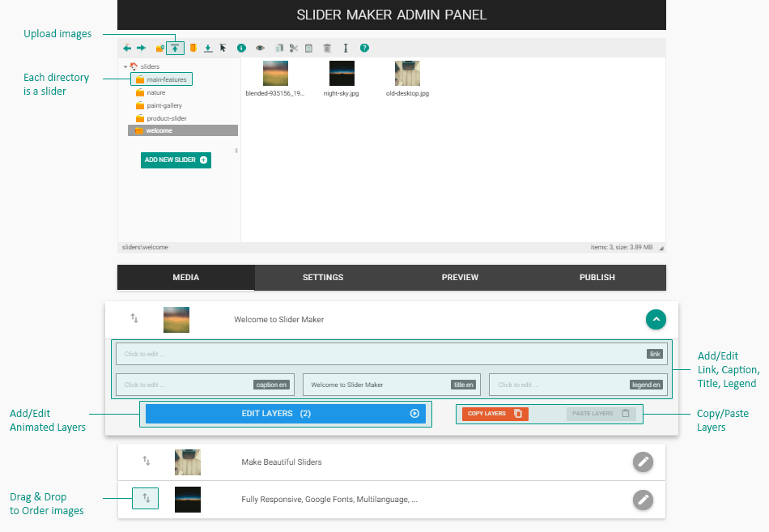Click the resize grip of file manager
769x532 pixels.
661,249
